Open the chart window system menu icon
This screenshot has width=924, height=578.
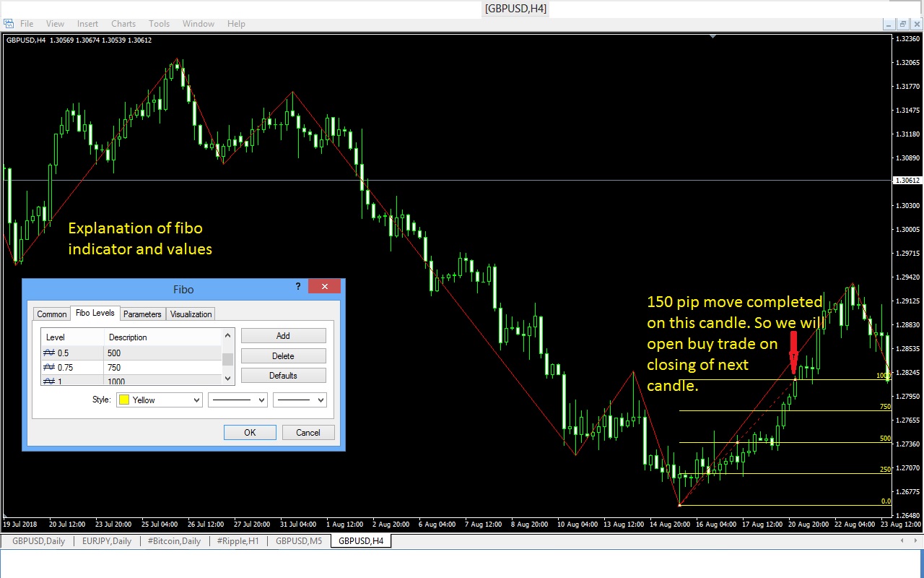pyautogui.click(x=8, y=24)
